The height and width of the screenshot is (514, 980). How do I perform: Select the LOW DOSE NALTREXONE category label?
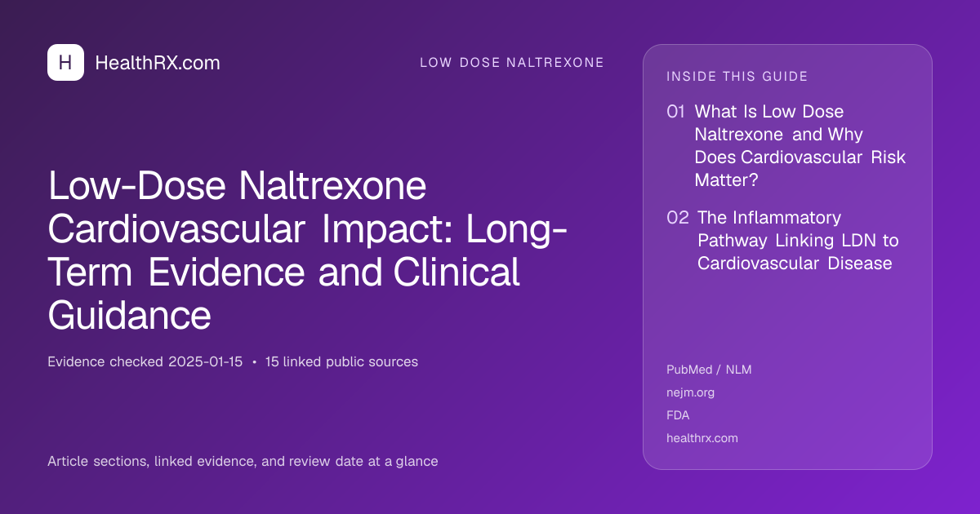pyautogui.click(x=512, y=63)
